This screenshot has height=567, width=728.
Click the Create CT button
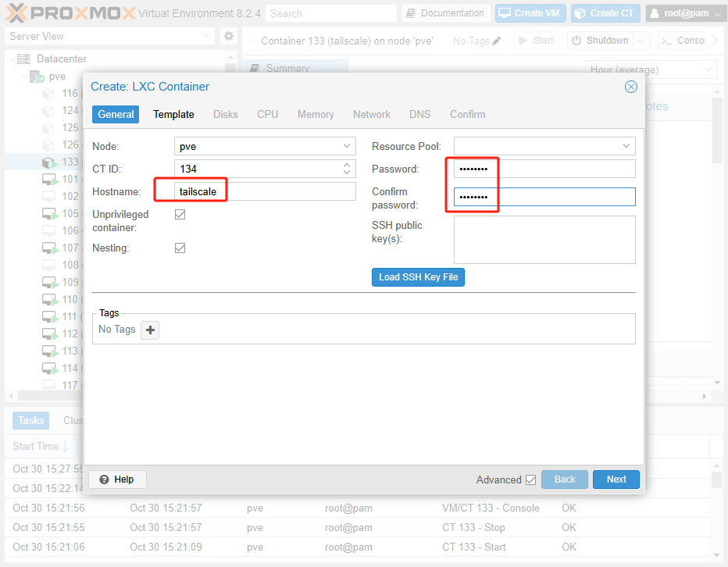tap(605, 13)
